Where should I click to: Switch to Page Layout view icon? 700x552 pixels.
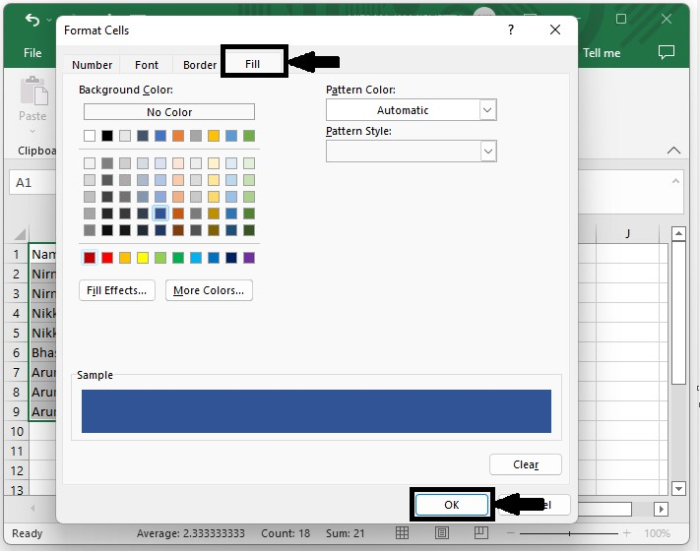point(442,532)
